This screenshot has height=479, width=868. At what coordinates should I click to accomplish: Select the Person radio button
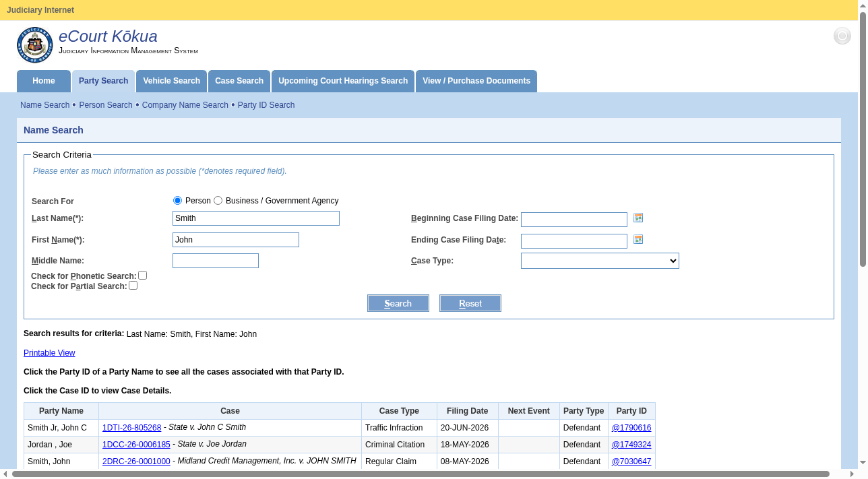click(x=178, y=201)
